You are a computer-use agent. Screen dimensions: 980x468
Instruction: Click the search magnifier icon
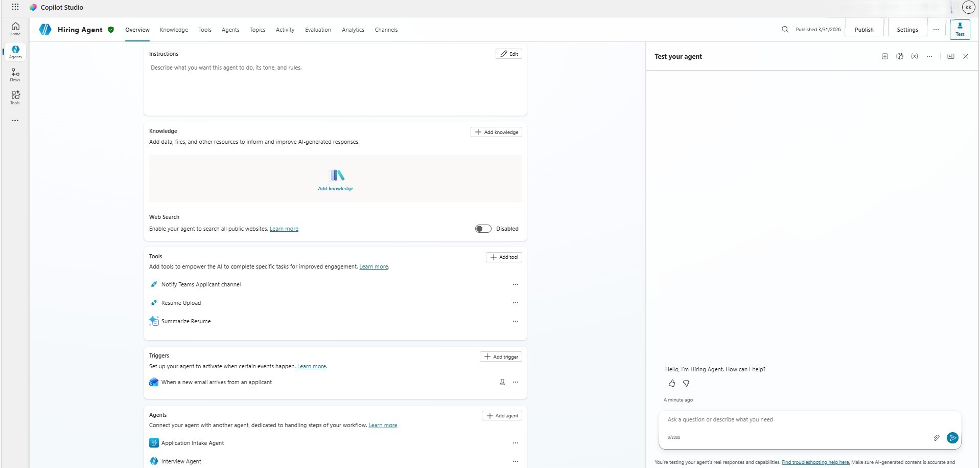pyautogui.click(x=785, y=30)
